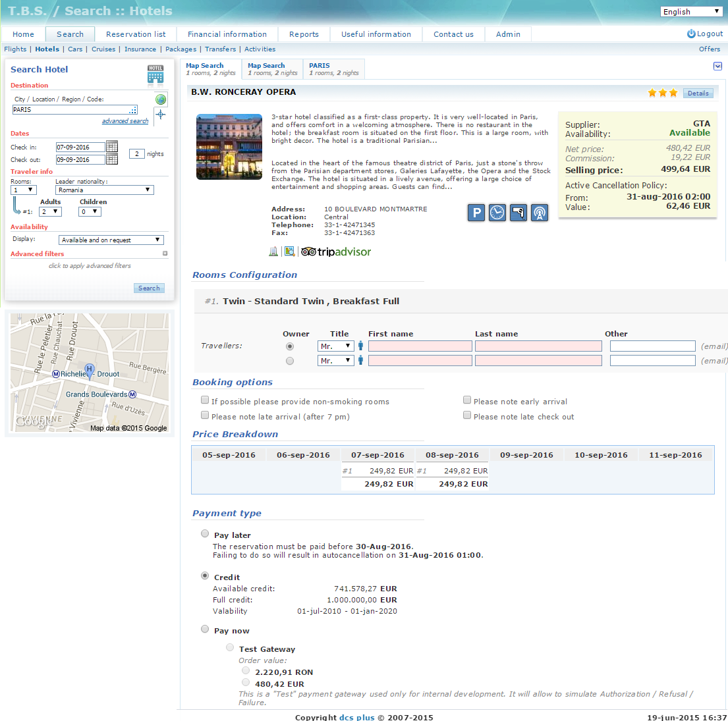Click the first traveller's First name field

point(420,346)
